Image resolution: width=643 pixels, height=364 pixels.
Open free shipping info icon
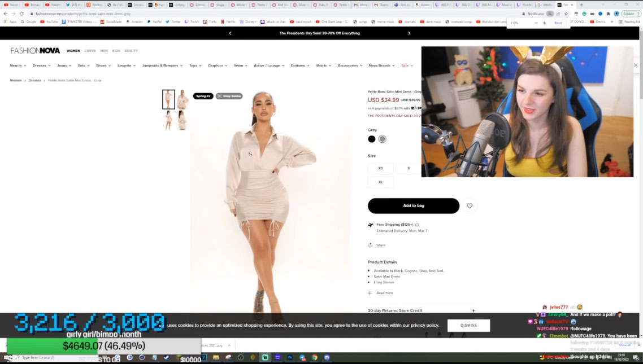(417, 225)
